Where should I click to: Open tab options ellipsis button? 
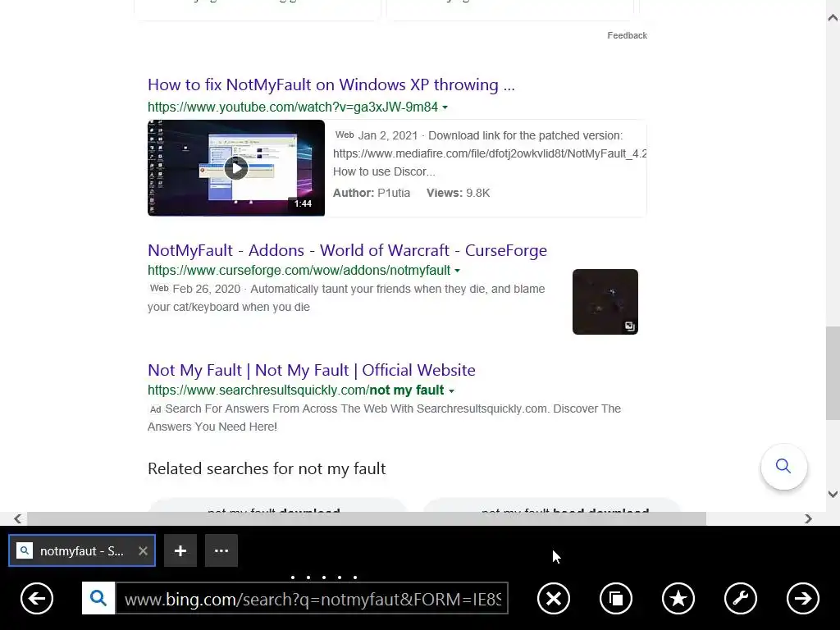(221, 550)
